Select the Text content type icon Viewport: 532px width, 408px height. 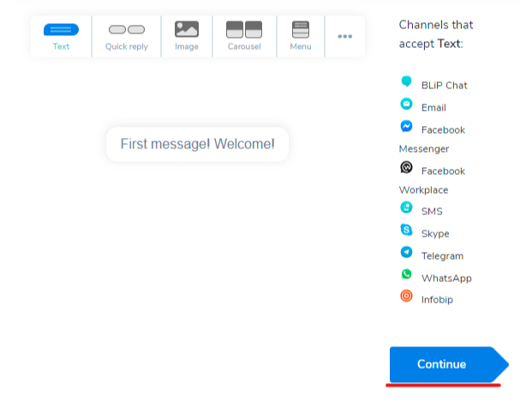(x=61, y=29)
